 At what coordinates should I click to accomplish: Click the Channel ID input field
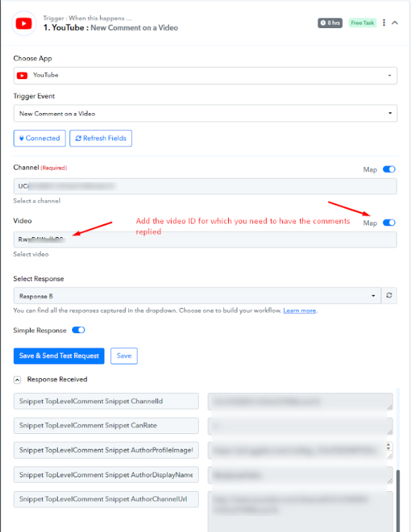pyautogui.click(x=205, y=186)
